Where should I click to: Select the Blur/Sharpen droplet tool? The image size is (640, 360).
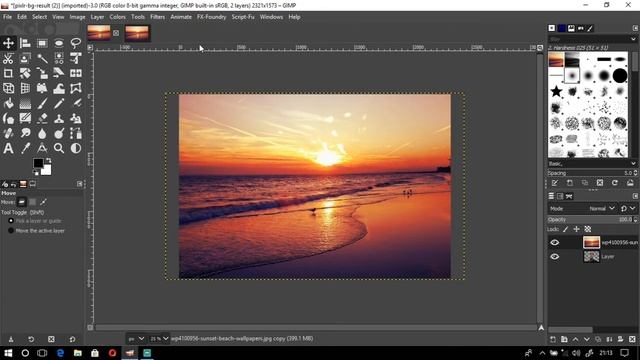42,133
